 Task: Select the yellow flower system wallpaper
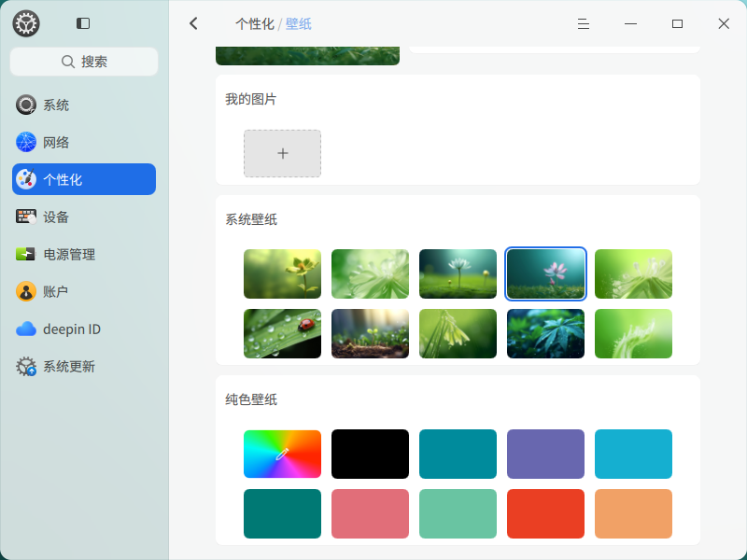(283, 273)
